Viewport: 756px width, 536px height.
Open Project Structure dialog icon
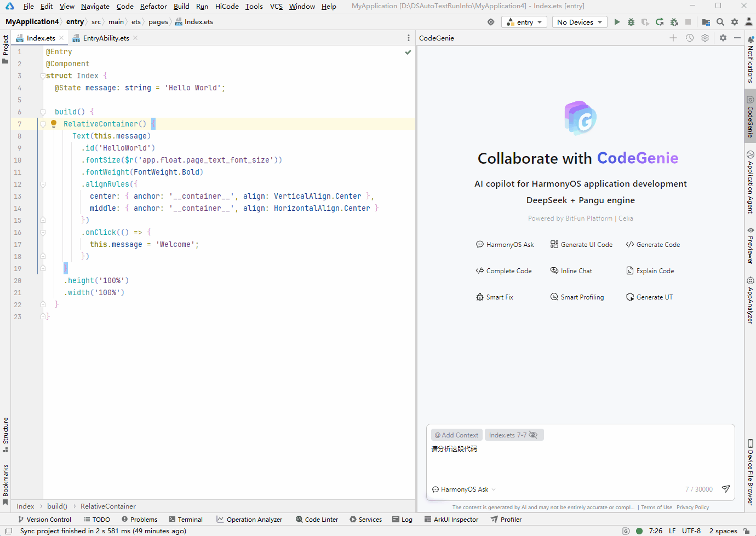coord(706,22)
